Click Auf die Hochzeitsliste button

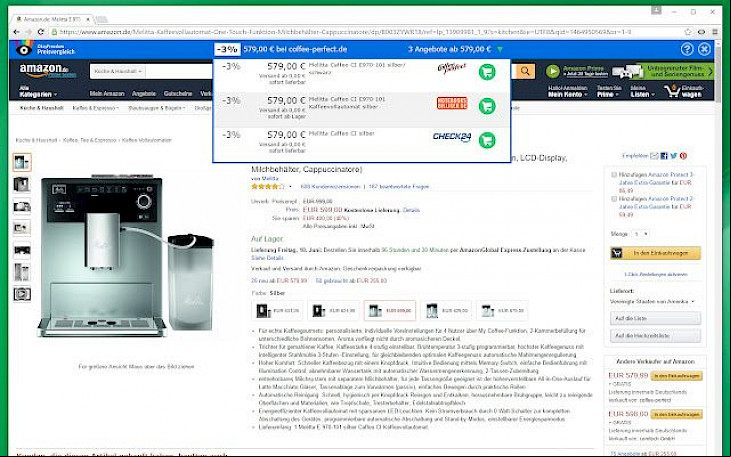tap(655, 335)
